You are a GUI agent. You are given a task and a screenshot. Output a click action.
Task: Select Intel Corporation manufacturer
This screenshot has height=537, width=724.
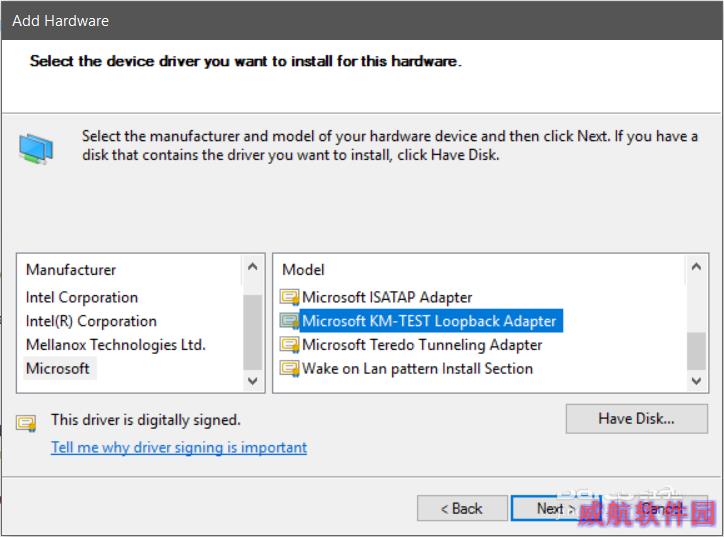point(82,297)
